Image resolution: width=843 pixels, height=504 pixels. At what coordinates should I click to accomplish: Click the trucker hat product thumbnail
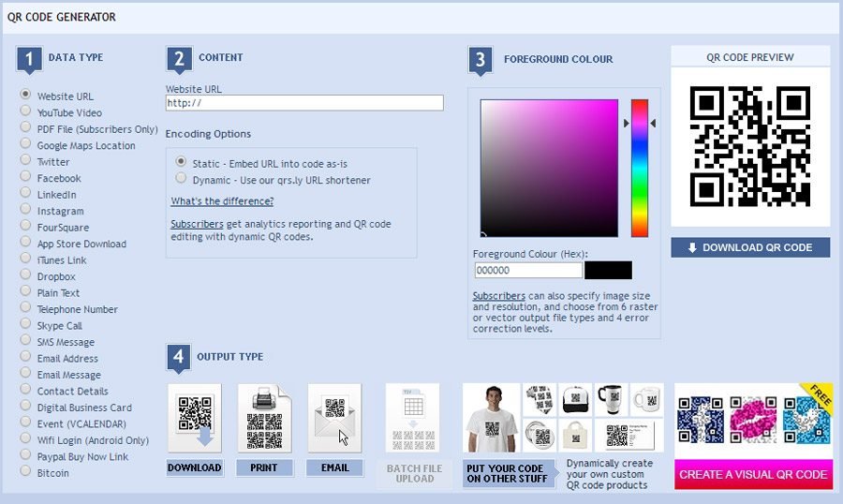point(575,400)
